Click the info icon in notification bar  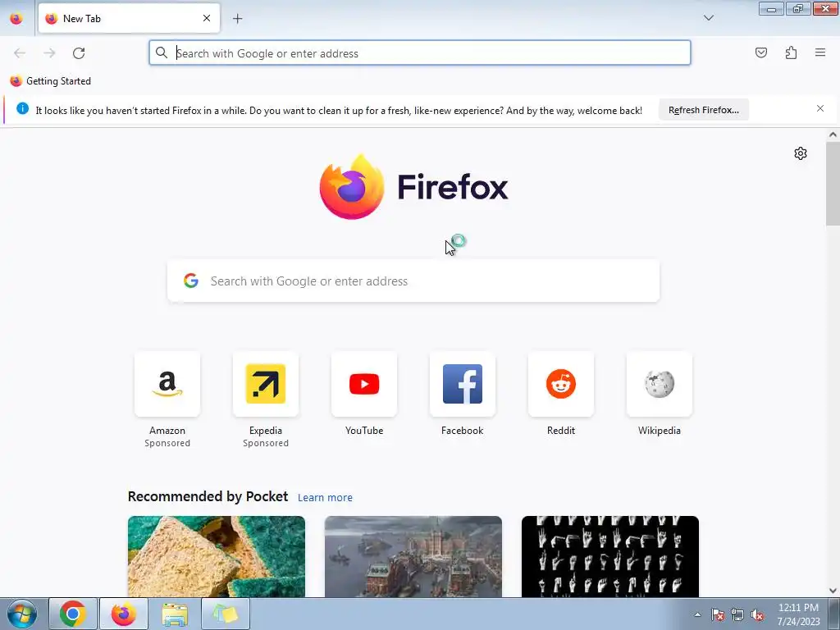22,108
